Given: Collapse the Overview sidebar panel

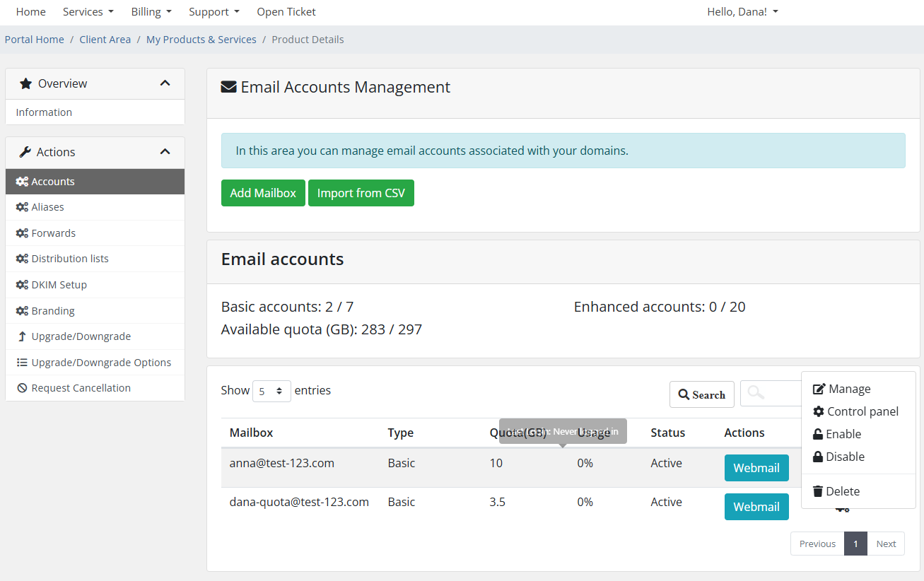Looking at the screenshot, I should tap(165, 83).
